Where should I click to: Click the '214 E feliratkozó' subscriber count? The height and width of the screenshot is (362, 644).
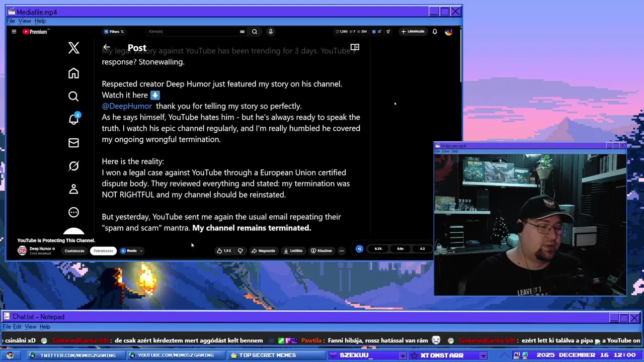40,253
